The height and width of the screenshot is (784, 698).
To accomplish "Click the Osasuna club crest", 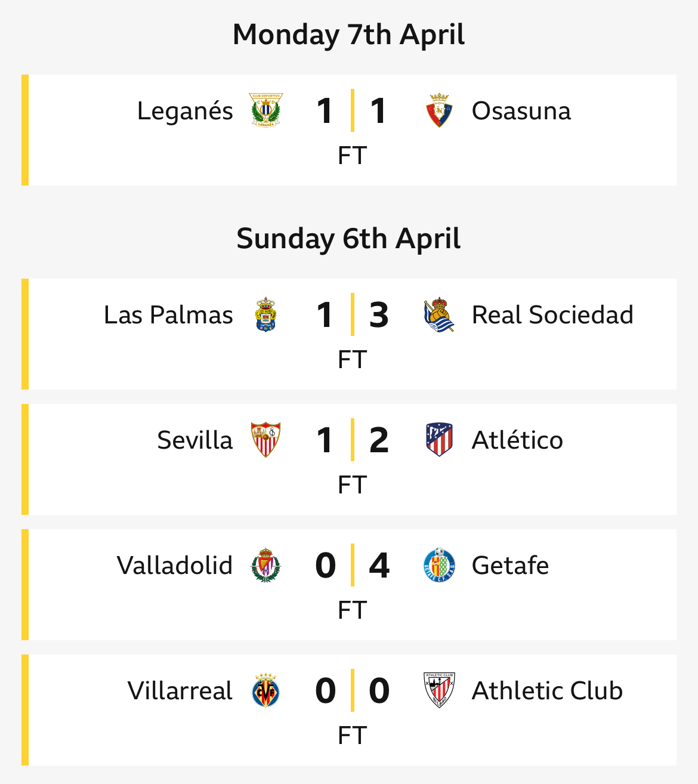I will pos(439,110).
